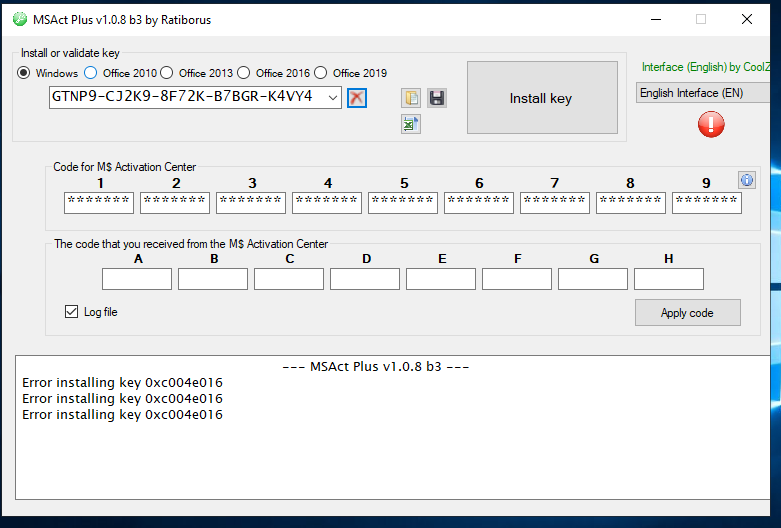Click the received code field D
This screenshot has width=781, height=528.
tap(365, 279)
